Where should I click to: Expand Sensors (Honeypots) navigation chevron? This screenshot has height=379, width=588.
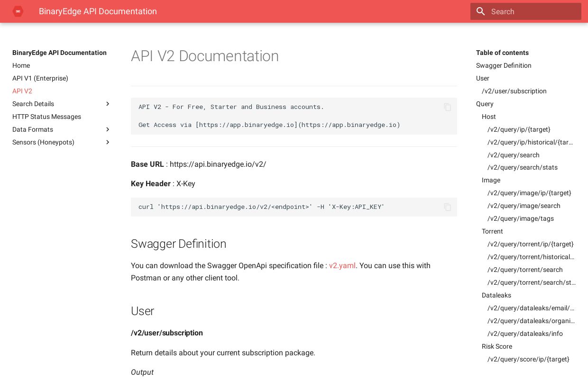coord(108,142)
